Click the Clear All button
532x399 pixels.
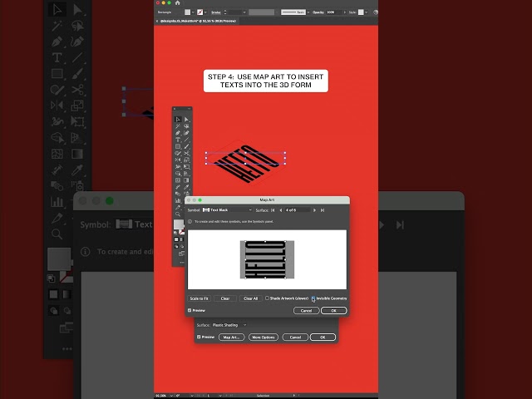pos(251,298)
